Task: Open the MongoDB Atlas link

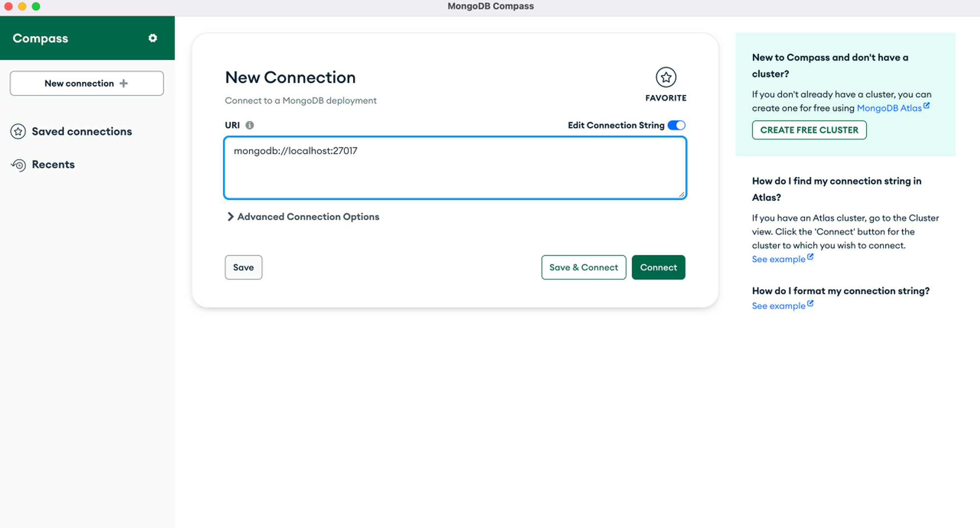Action: tap(889, 108)
